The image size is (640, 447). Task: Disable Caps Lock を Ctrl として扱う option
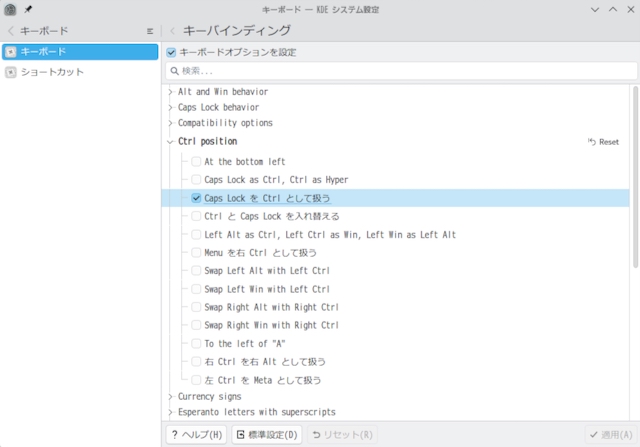tap(197, 198)
